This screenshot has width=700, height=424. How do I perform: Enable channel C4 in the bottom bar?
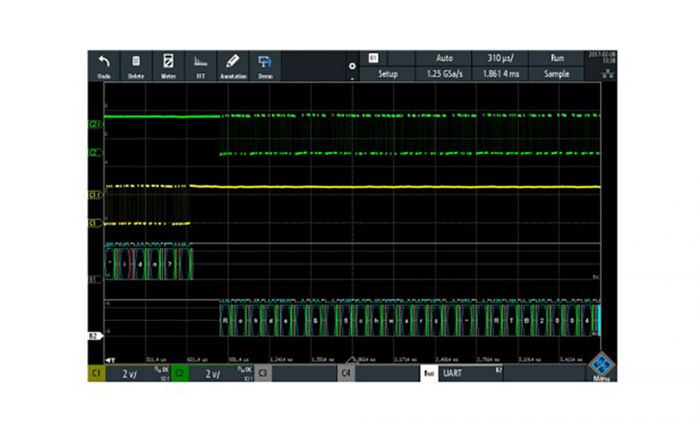click(x=345, y=372)
